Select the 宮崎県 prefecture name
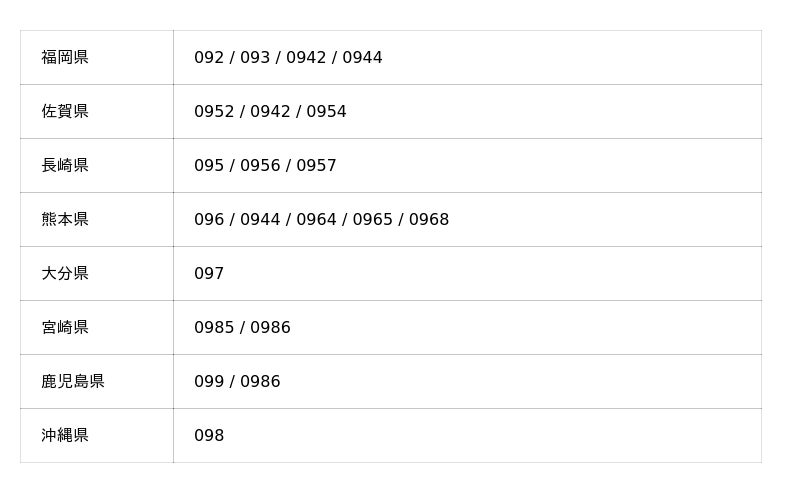This screenshot has height=493, width=800. 65,328
